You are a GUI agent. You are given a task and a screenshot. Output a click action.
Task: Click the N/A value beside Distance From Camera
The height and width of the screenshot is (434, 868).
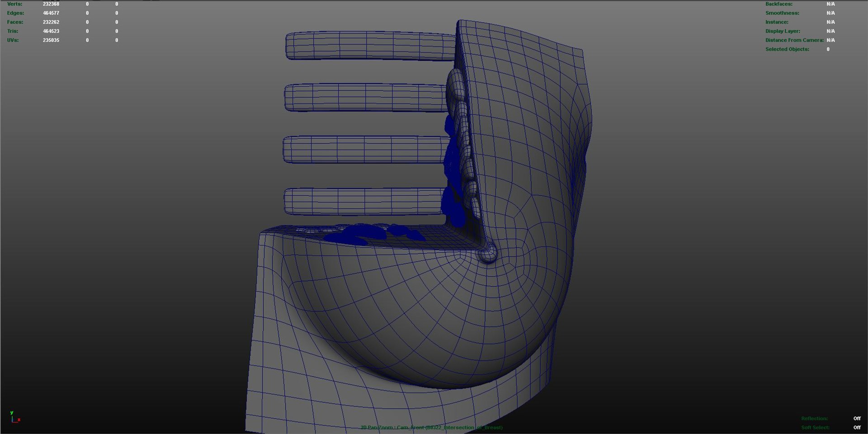(x=830, y=40)
